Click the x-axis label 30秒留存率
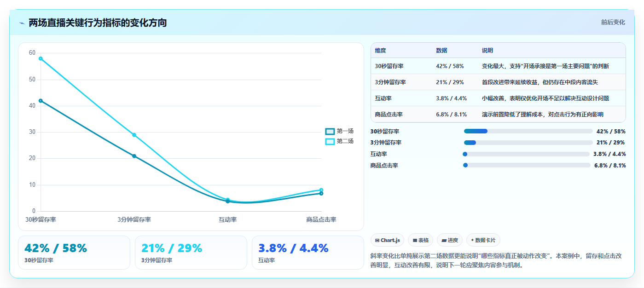Viewport: 644px width, 288px height. [41, 219]
